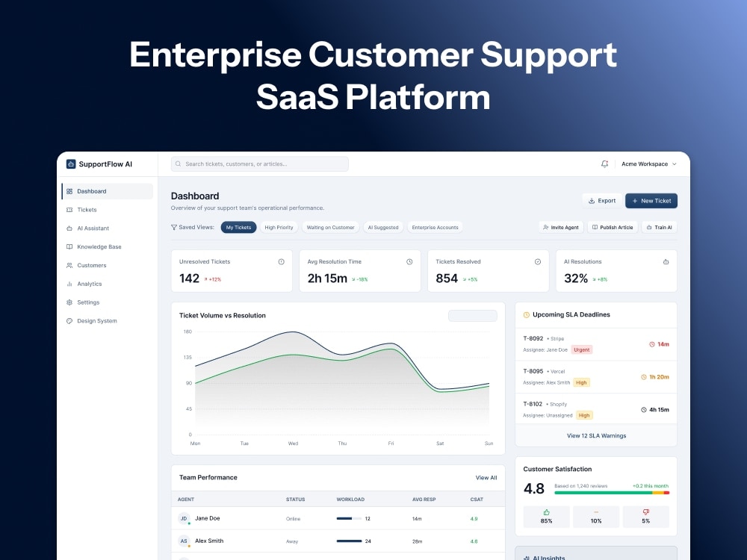Click the Urgent tag on T-8092
Viewport: 747px width, 560px height.
[x=582, y=349]
